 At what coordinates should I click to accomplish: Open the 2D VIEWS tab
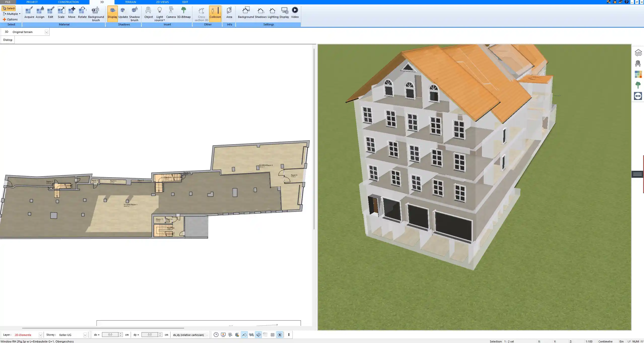coord(162,2)
